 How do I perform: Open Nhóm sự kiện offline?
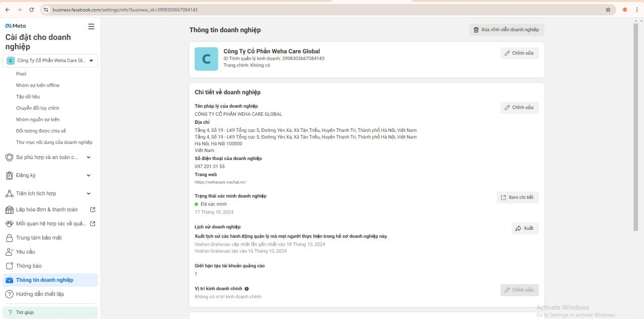coord(38,86)
